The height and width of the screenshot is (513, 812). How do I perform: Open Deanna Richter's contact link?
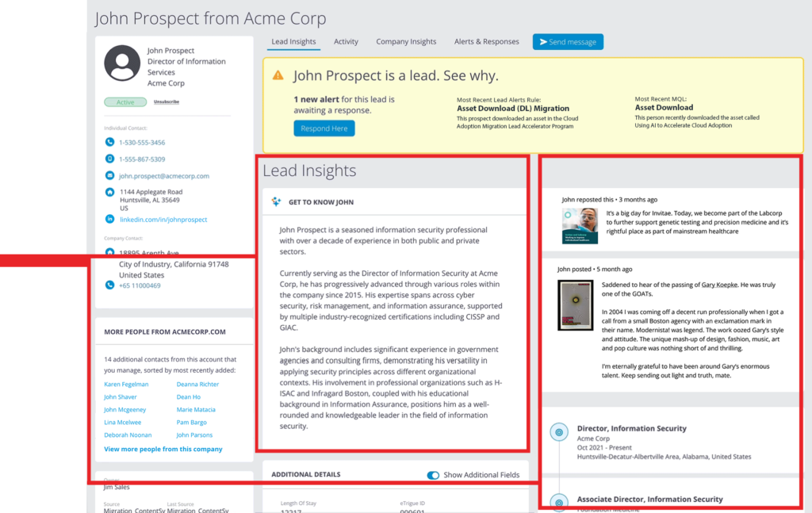[197, 384]
